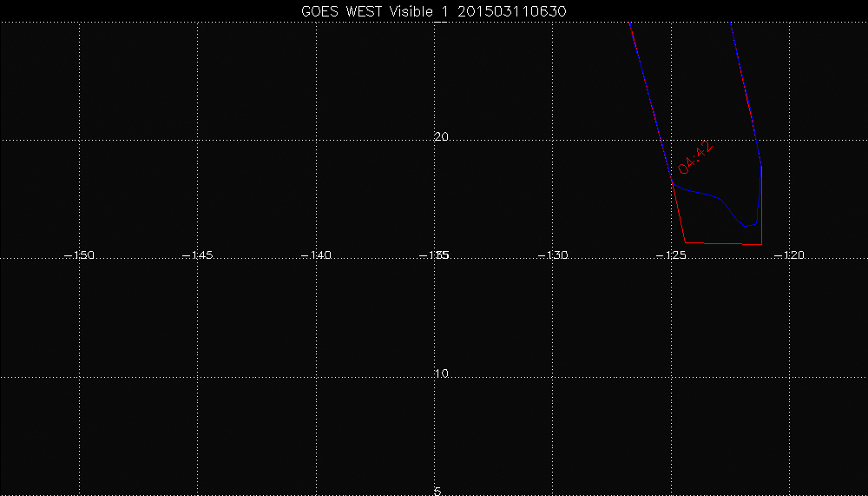The width and height of the screenshot is (868, 496).
Task: Click the latitude 20 axis label
Action: click(441, 137)
